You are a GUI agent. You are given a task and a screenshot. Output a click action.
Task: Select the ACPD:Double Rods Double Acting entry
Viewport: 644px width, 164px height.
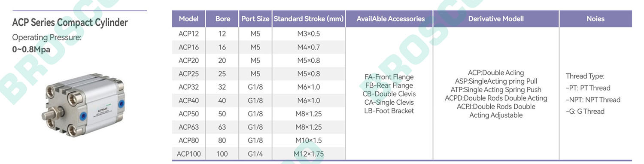(496, 98)
